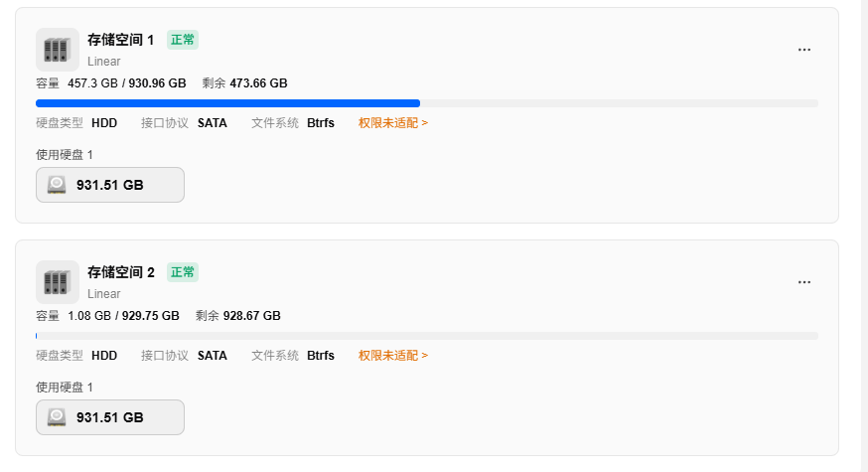The image size is (868, 472).
Task: Click the 931.51 GB disk button in 存储空间 1
Action: (x=110, y=185)
